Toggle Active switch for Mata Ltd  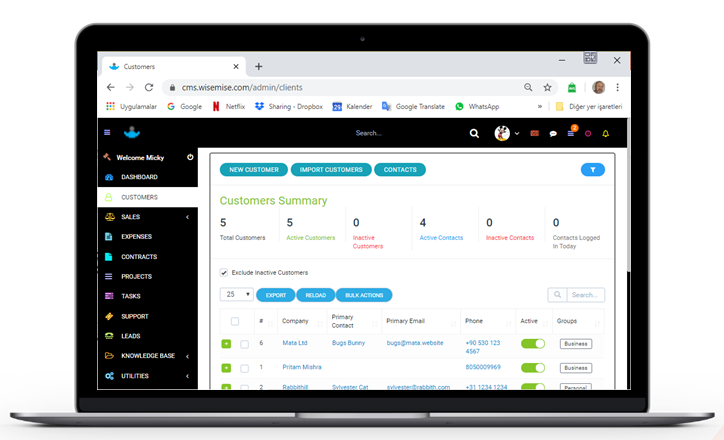click(x=533, y=343)
